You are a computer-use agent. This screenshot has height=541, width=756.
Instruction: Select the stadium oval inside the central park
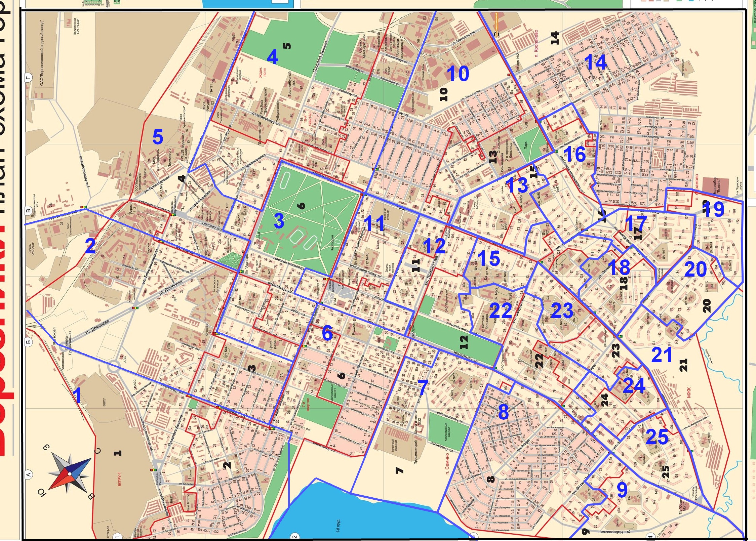click(x=297, y=237)
